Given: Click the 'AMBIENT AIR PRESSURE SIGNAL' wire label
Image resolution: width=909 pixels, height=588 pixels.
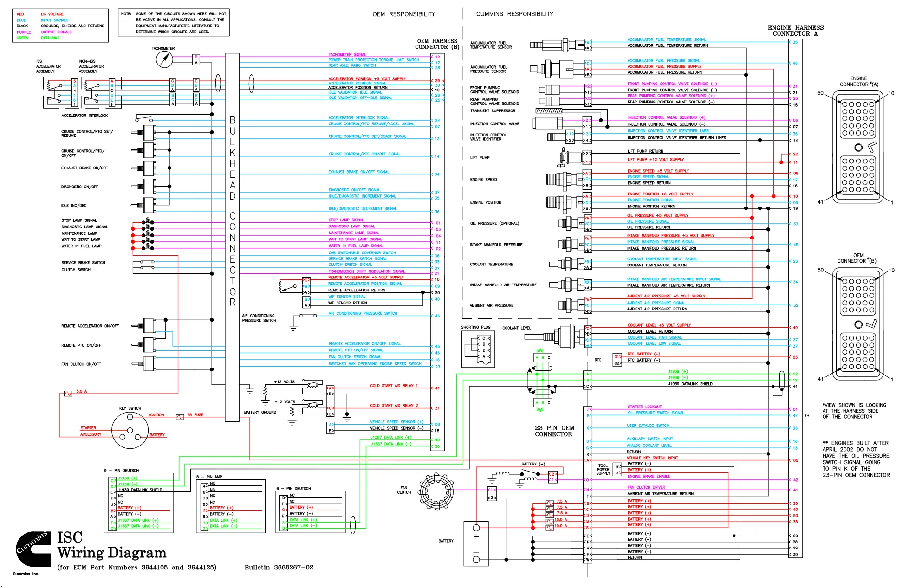Looking at the screenshot, I should click(x=656, y=303).
